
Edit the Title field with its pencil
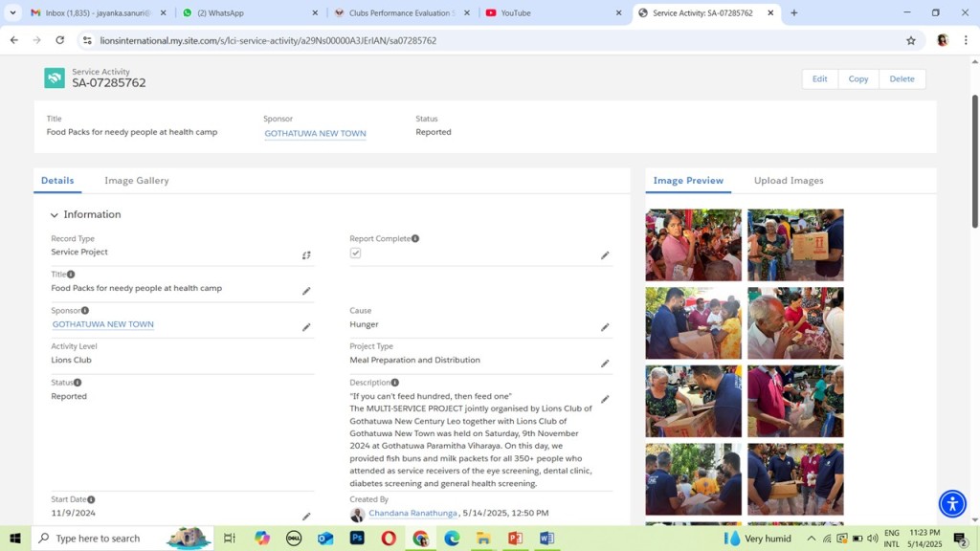coord(306,291)
